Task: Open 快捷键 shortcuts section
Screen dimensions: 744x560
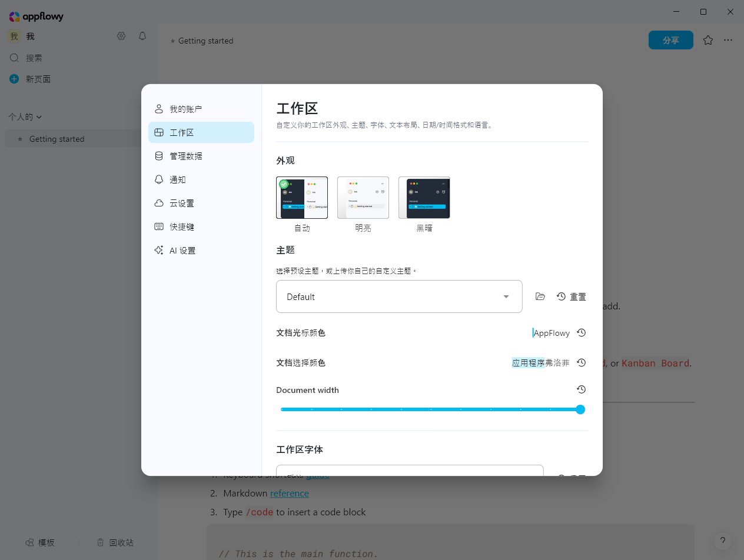Action: pyautogui.click(x=201, y=226)
